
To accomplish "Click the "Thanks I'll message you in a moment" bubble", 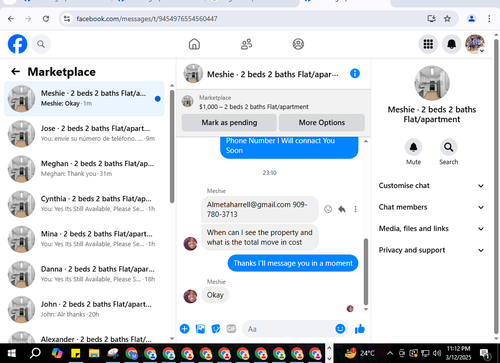I will tap(293, 263).
